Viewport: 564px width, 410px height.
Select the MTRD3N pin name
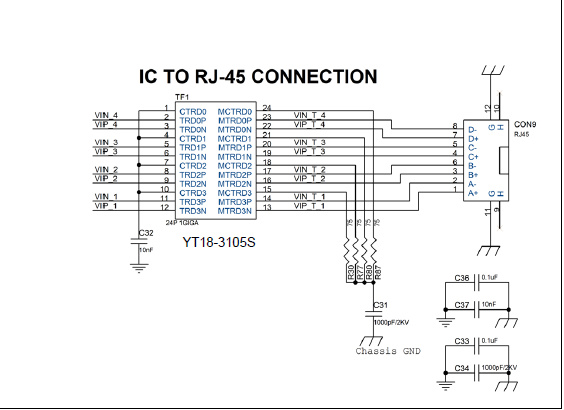tap(235, 211)
